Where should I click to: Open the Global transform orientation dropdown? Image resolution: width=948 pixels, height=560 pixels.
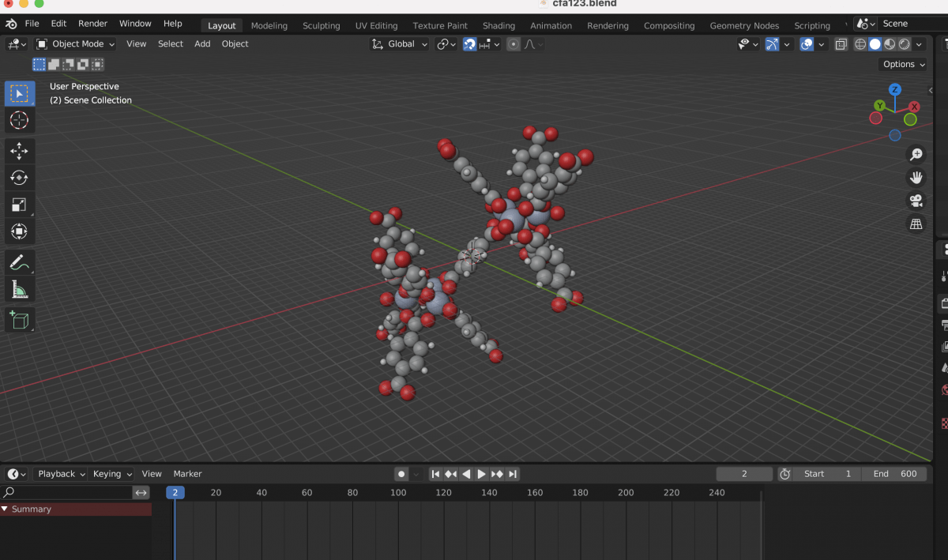click(x=401, y=44)
